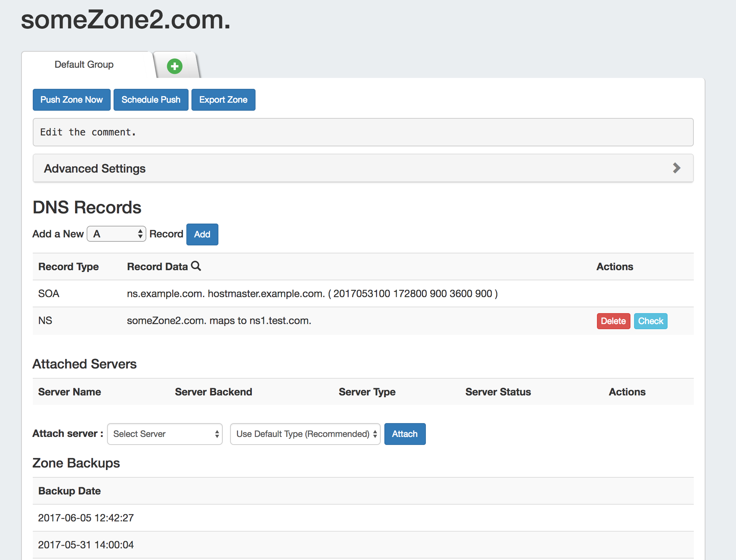The image size is (736, 560).
Task: Attach the selected server
Action: (x=405, y=434)
